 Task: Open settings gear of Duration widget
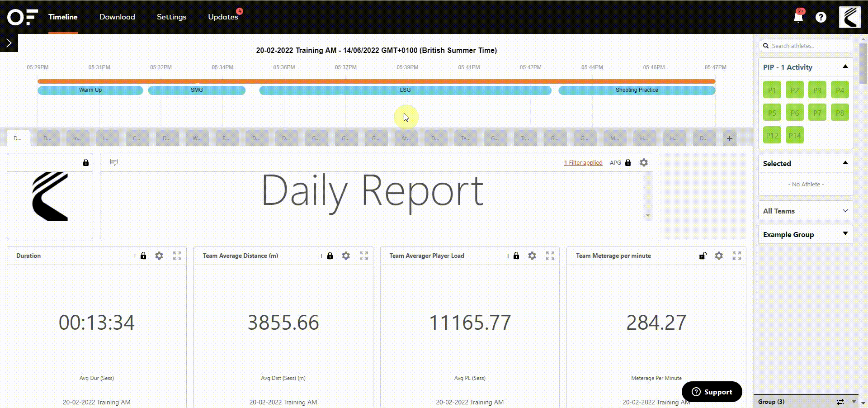pos(159,256)
